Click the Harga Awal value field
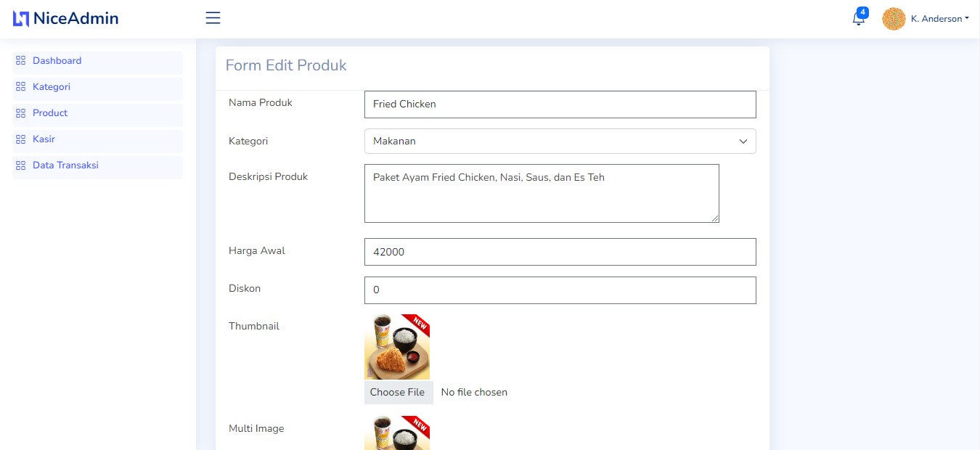The image size is (980, 450). click(559, 252)
